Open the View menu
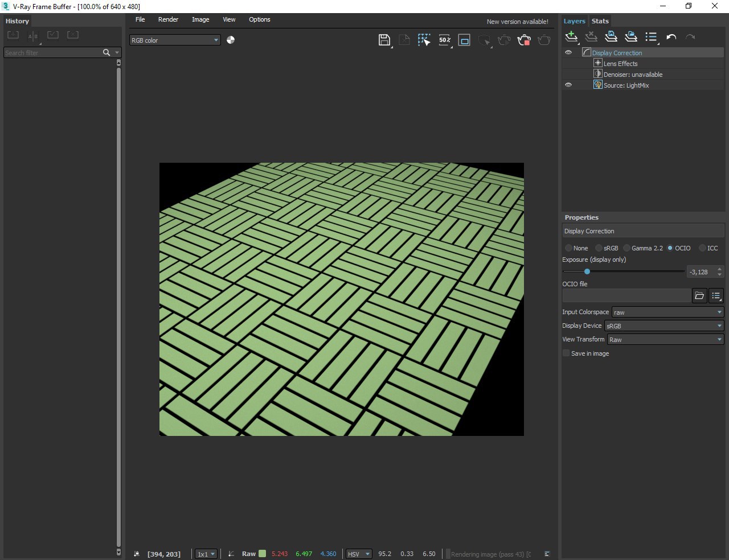This screenshot has height=560, width=729. click(x=229, y=19)
